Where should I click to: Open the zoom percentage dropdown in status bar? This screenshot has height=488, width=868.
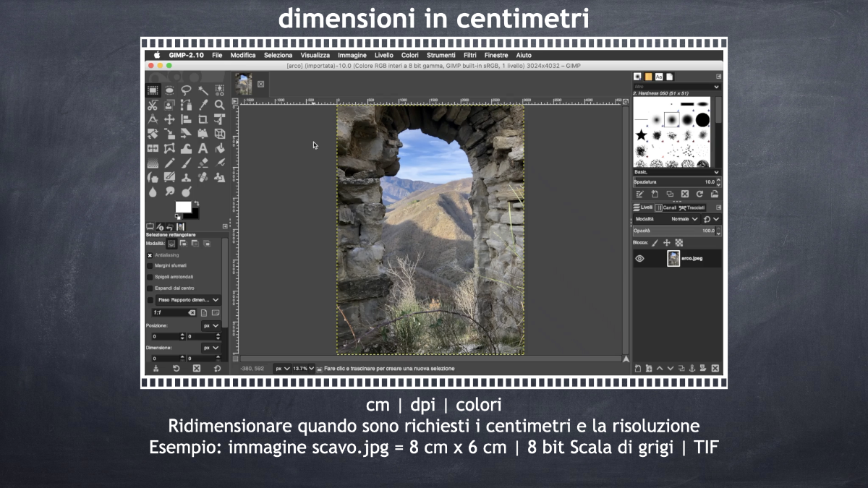(304, 368)
